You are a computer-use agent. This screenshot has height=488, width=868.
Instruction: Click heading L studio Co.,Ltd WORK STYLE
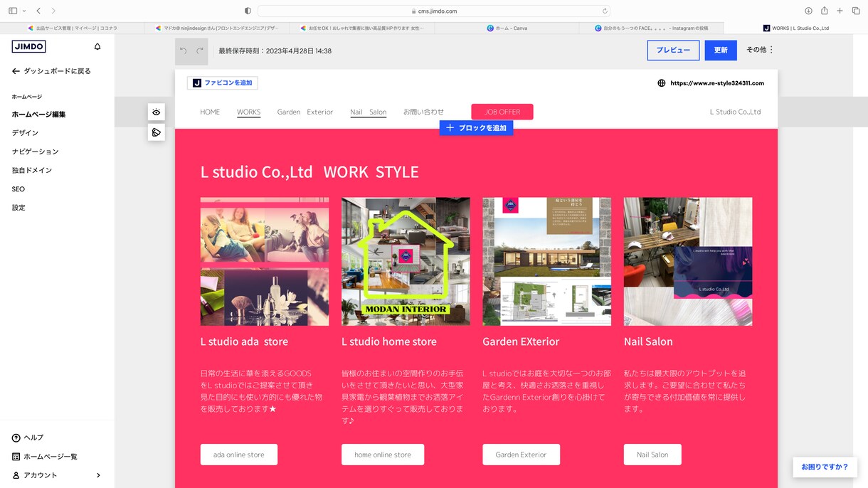click(309, 172)
